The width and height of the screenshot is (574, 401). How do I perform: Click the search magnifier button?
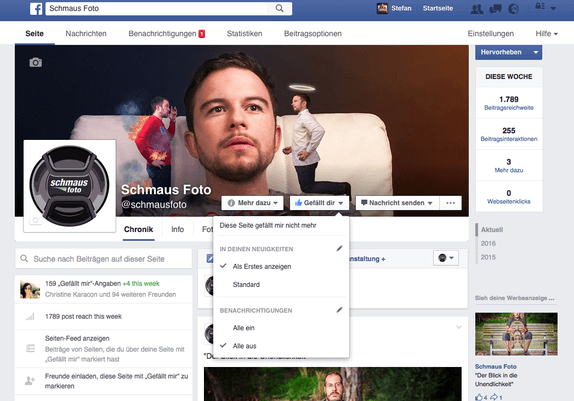(279, 8)
